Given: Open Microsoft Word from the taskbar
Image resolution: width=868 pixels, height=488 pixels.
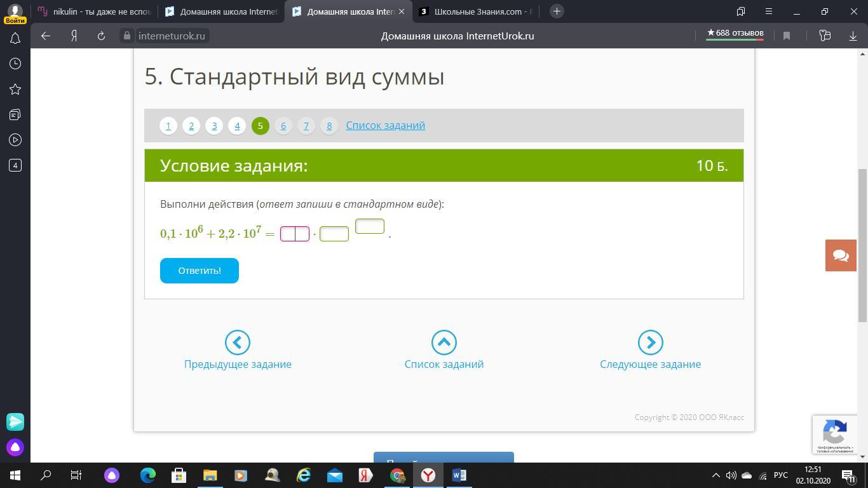Looking at the screenshot, I should tap(459, 475).
